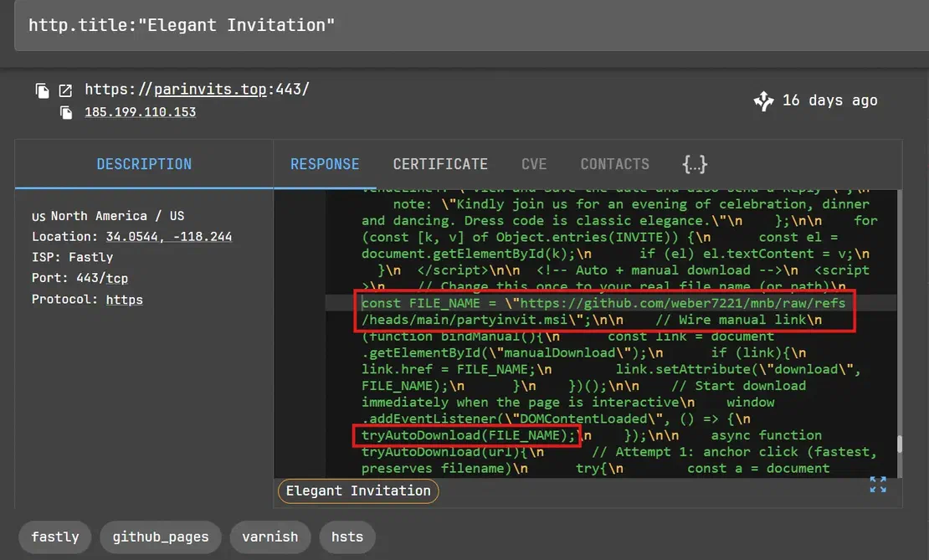Click the ISP: Fastly text
Image resolution: width=929 pixels, height=560 pixels.
pyautogui.click(x=72, y=257)
